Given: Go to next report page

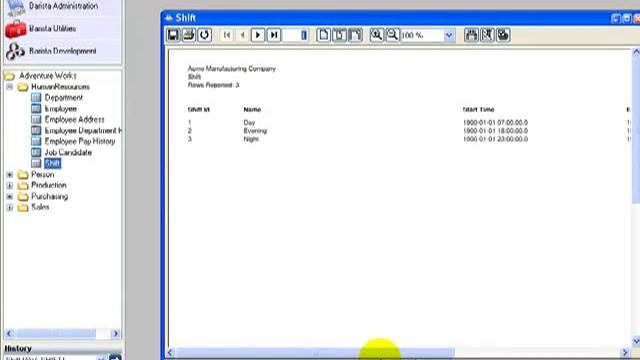Looking at the screenshot, I should [x=258, y=35].
